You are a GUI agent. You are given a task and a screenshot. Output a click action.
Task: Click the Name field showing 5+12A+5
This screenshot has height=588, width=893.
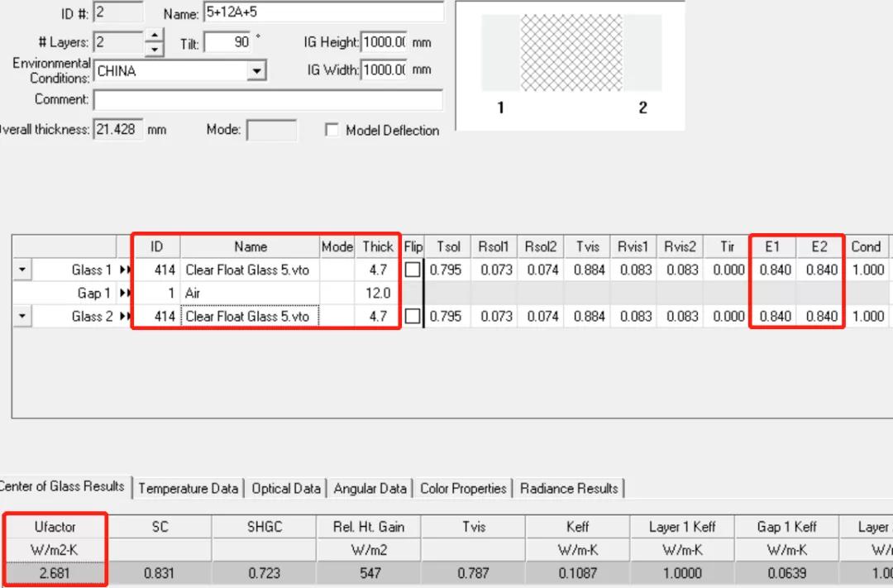(x=323, y=12)
